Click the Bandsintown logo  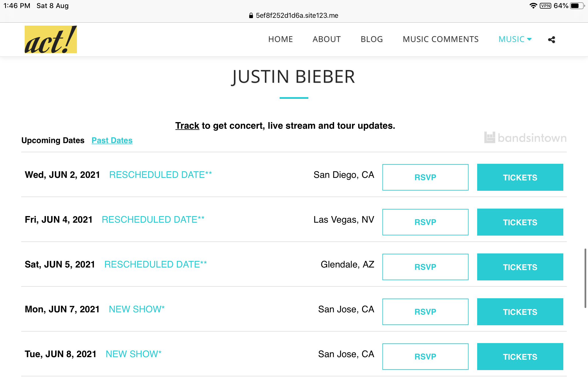click(x=525, y=138)
